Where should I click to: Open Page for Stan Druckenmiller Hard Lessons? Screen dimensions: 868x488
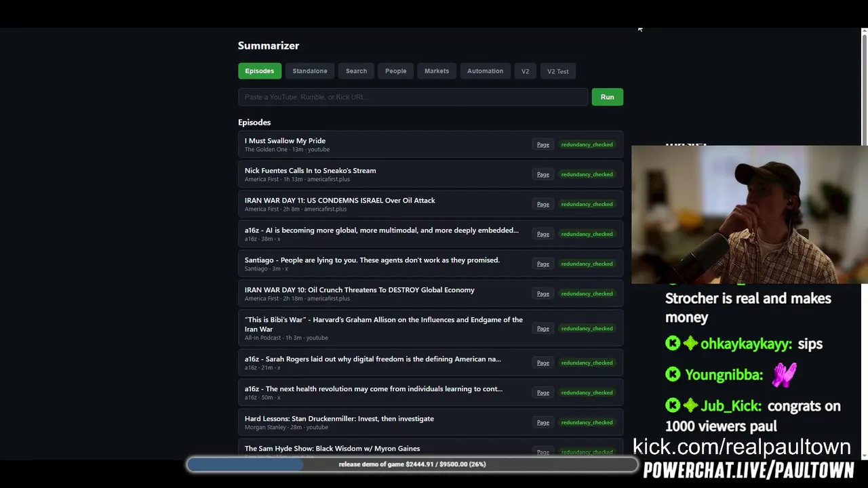pos(543,422)
